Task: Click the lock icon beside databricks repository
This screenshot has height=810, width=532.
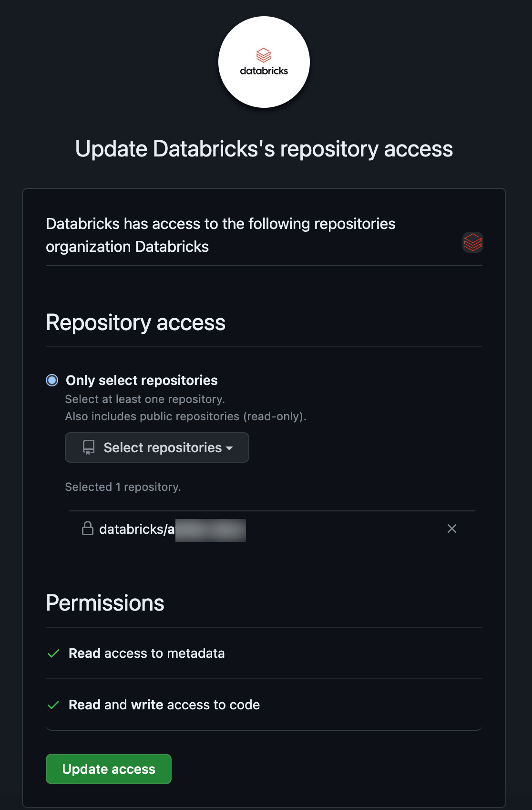Action: click(x=88, y=529)
